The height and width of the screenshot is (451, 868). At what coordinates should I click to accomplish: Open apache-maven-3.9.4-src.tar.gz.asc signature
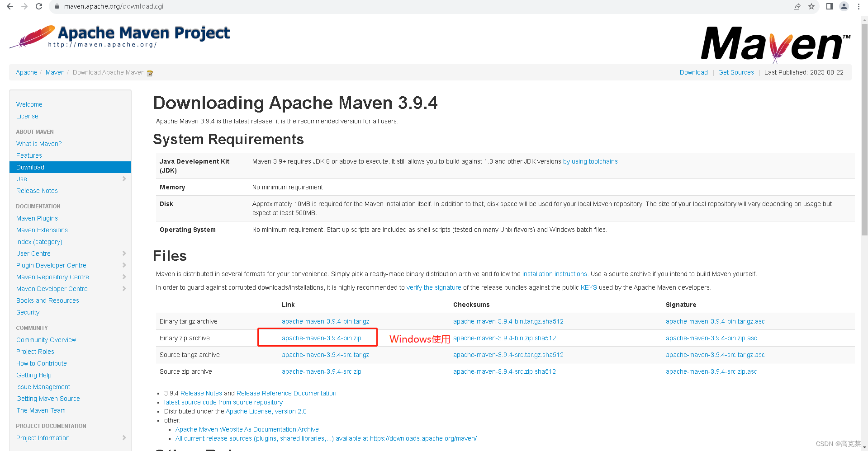coord(715,355)
